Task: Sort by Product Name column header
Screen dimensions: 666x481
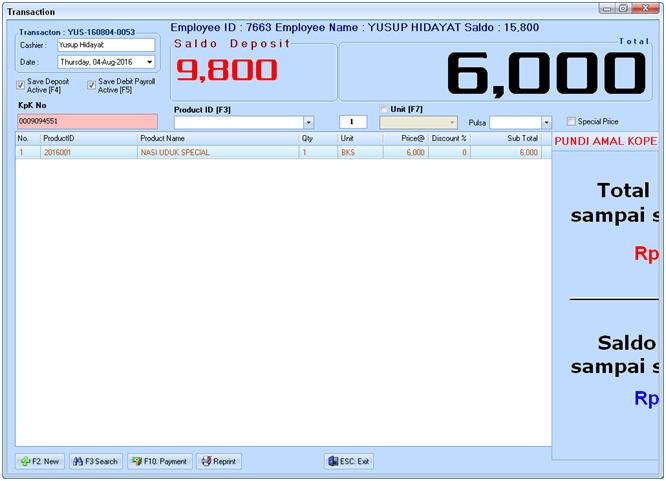Action: [x=216, y=138]
